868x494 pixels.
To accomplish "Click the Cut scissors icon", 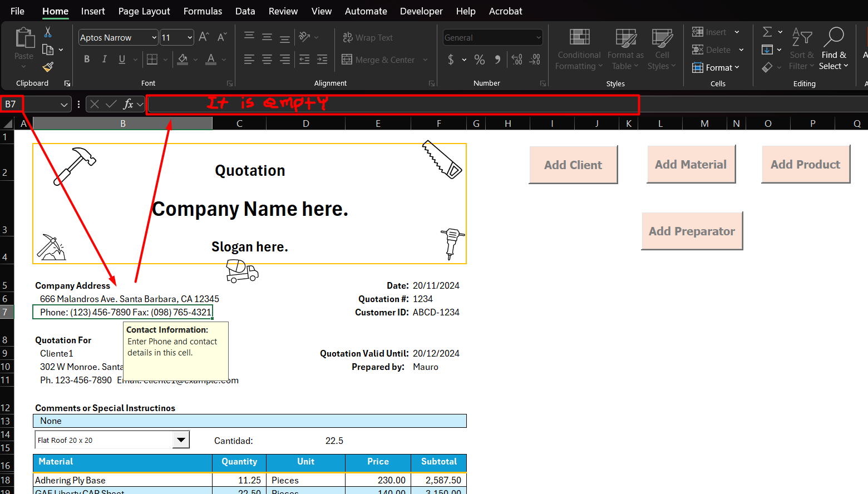I will point(48,32).
